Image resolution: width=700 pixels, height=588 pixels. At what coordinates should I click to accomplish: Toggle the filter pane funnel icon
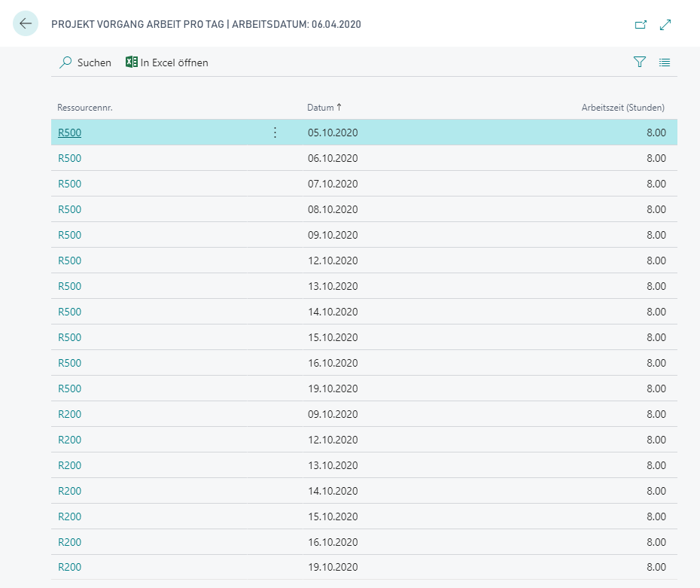[640, 62]
